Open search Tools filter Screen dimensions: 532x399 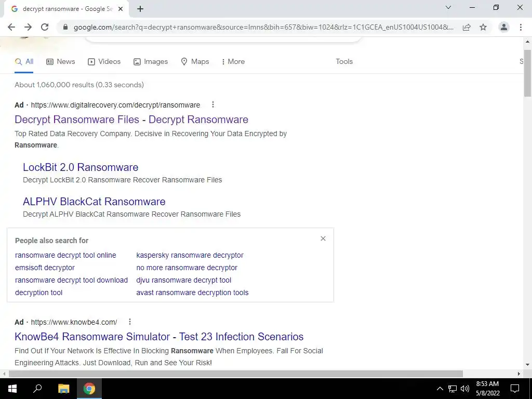click(344, 62)
